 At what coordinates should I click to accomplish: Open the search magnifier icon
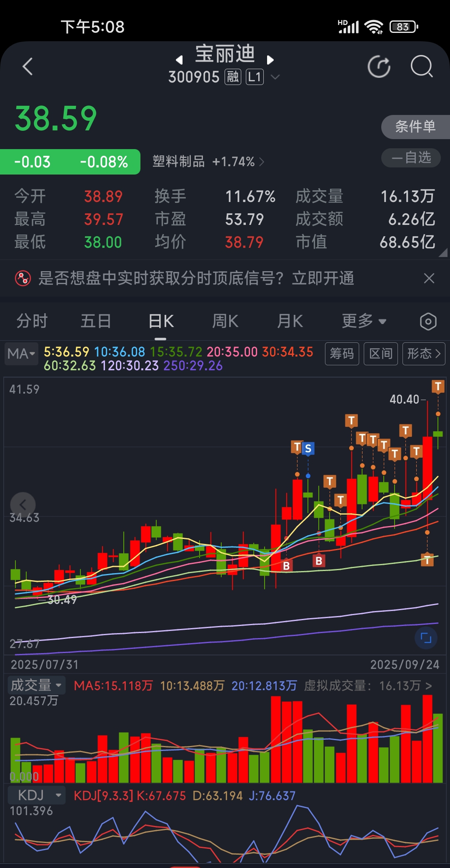pos(422,67)
